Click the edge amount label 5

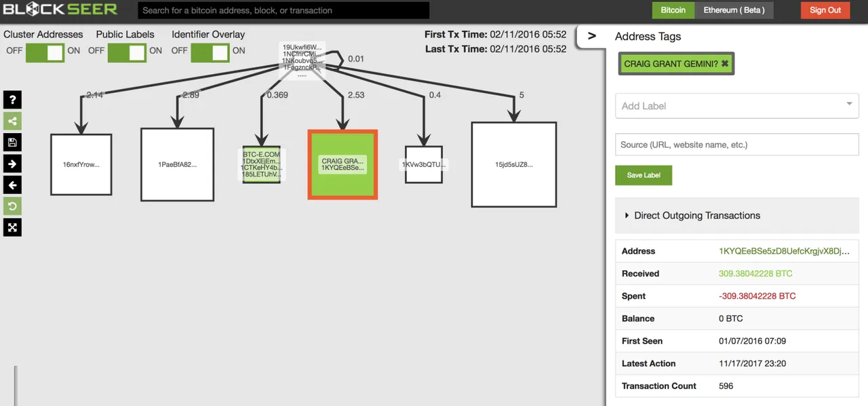[521, 95]
